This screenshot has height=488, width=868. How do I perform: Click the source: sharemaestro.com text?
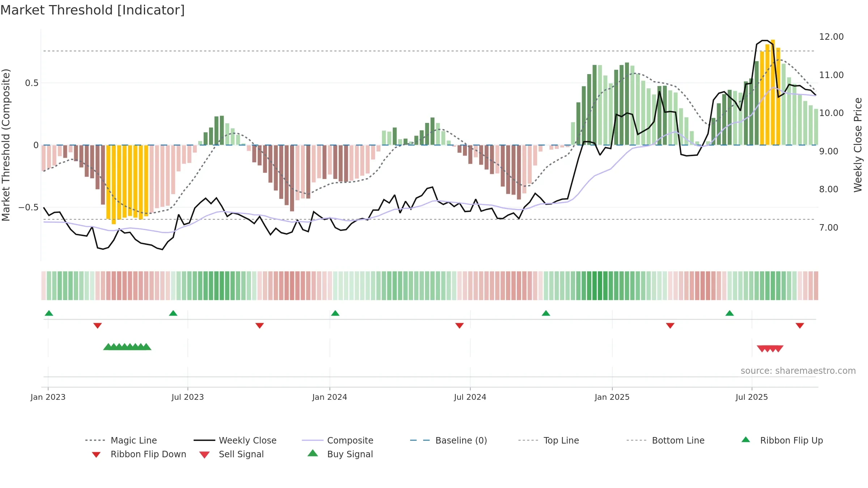[x=798, y=371]
